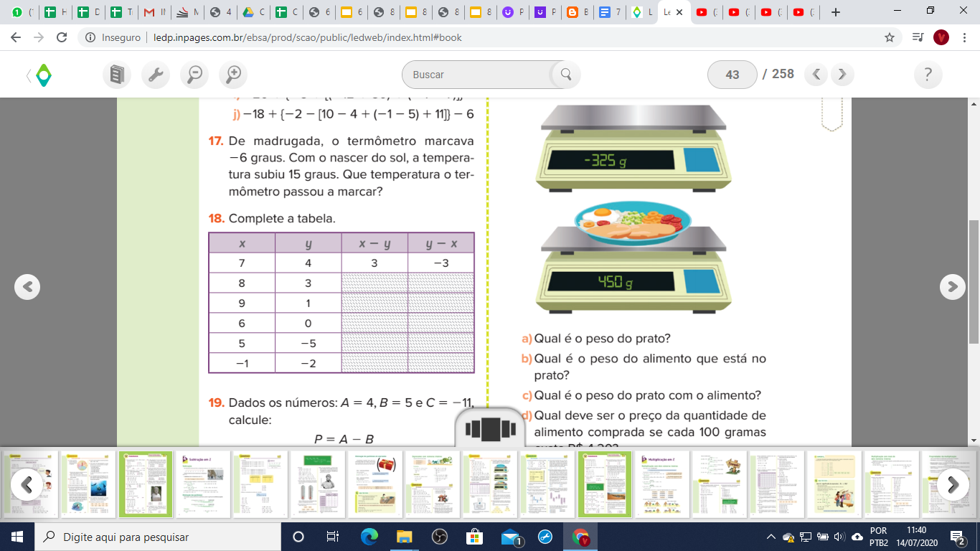Viewport: 980px width, 551px height.
Task: Open the taskbar clock and calendar
Action: click(x=916, y=537)
